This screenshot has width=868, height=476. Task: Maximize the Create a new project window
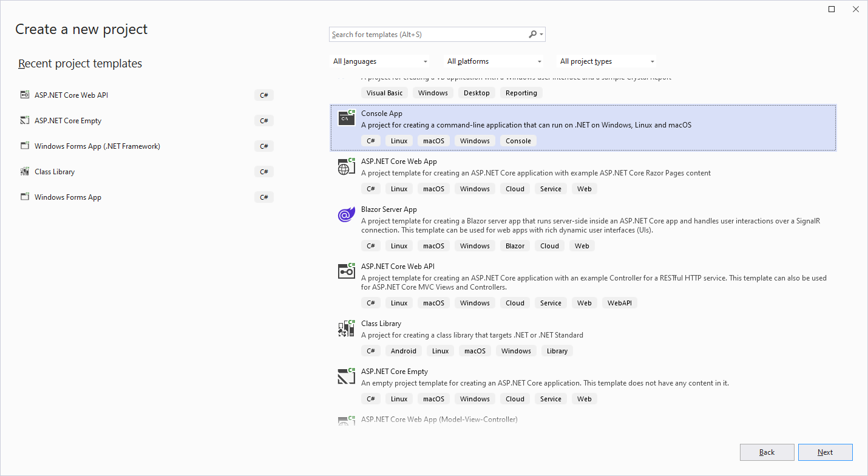pos(832,9)
